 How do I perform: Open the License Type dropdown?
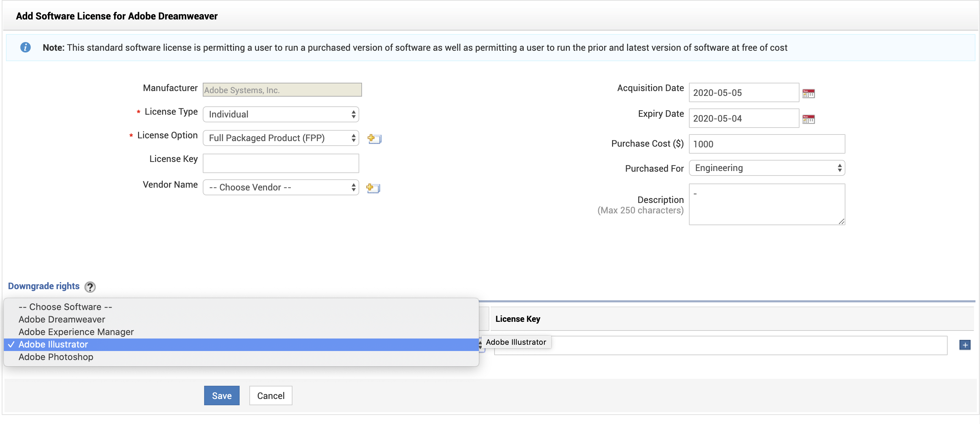coord(281,114)
